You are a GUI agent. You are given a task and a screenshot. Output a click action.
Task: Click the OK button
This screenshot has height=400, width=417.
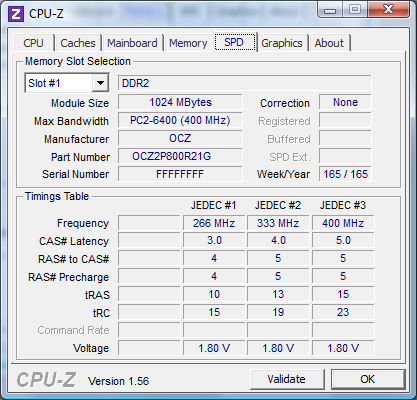coord(368,379)
